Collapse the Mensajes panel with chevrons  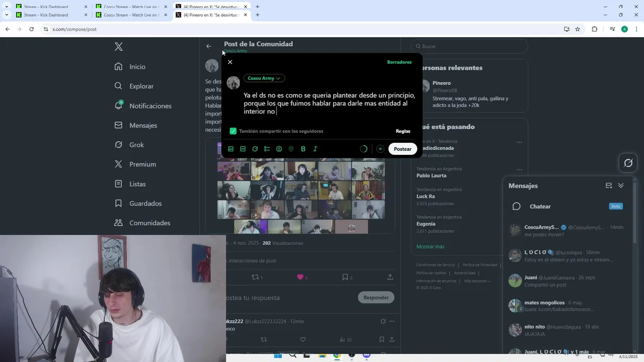[621, 186]
